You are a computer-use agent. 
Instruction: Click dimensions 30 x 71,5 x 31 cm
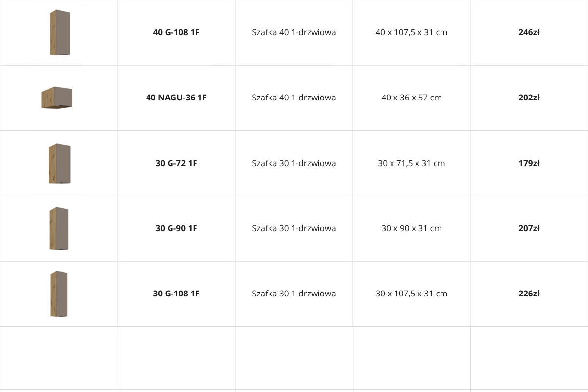[412, 163]
